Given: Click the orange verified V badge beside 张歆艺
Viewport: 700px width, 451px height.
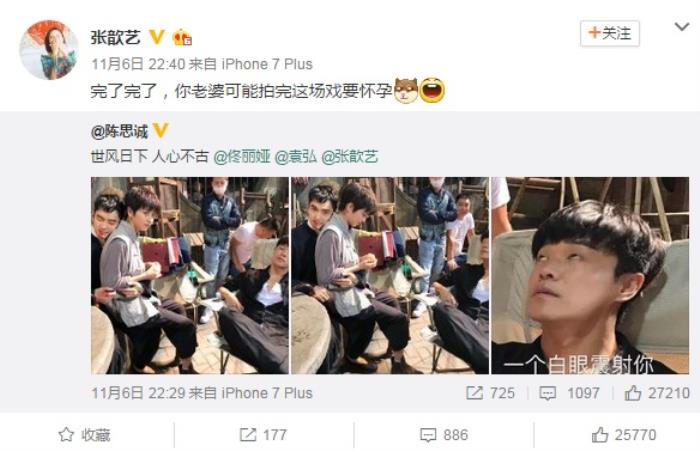Looking at the screenshot, I should [156, 37].
